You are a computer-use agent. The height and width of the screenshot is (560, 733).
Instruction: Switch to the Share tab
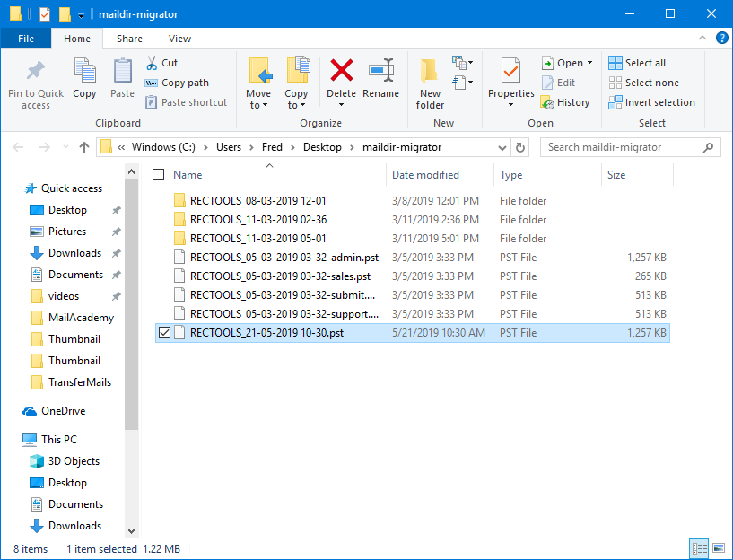coord(129,39)
